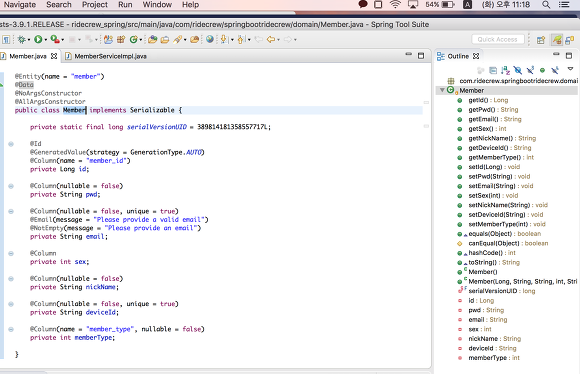Collapse the fold marker beside the pwd @Column
The image size is (580, 374).
[x=11, y=186]
